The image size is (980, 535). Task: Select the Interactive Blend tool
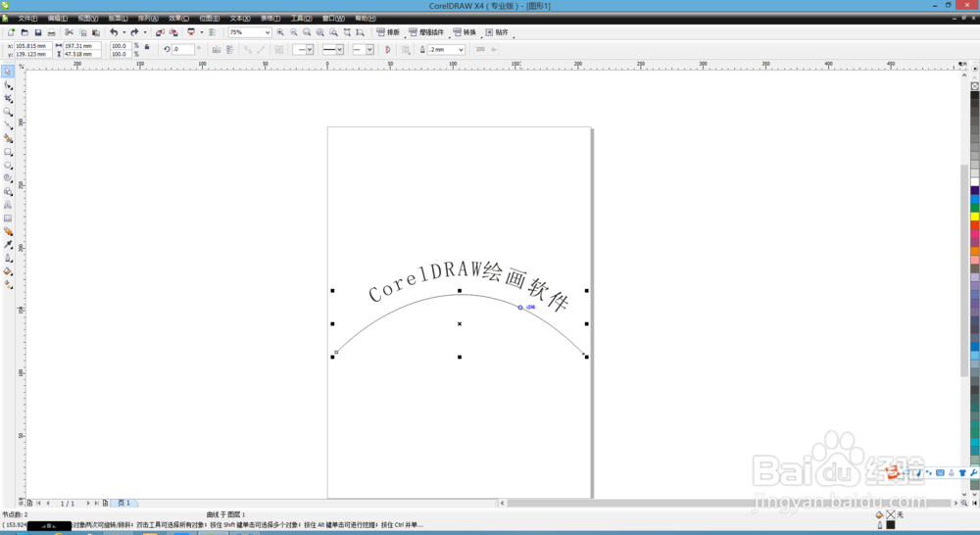tap(8, 231)
